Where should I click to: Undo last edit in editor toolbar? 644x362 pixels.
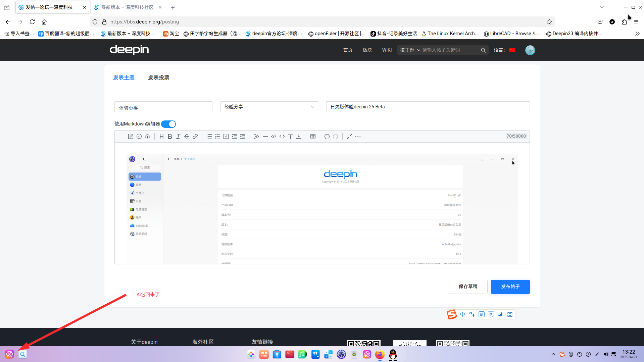pyautogui.click(x=327, y=137)
